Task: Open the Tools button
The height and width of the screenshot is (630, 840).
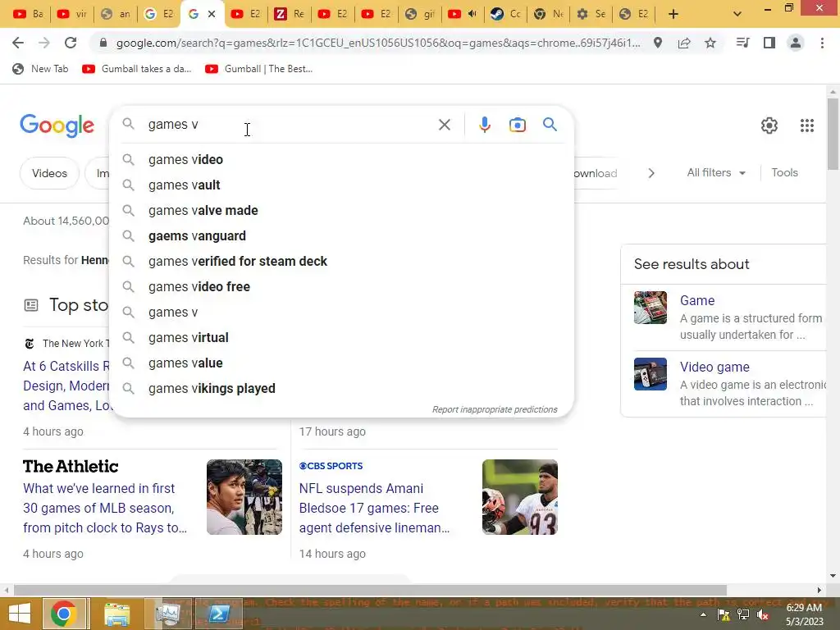Action: pyautogui.click(x=784, y=172)
